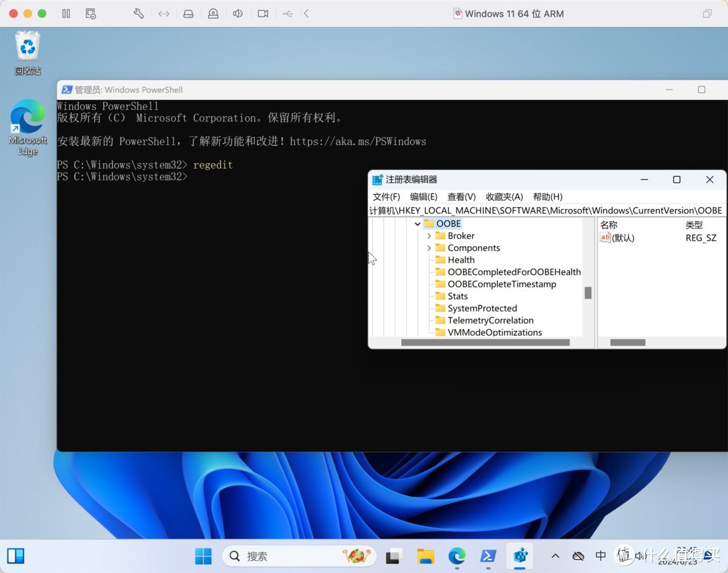This screenshot has height=573, width=728.
Task: Click the 名称 column header
Action: coord(609,225)
